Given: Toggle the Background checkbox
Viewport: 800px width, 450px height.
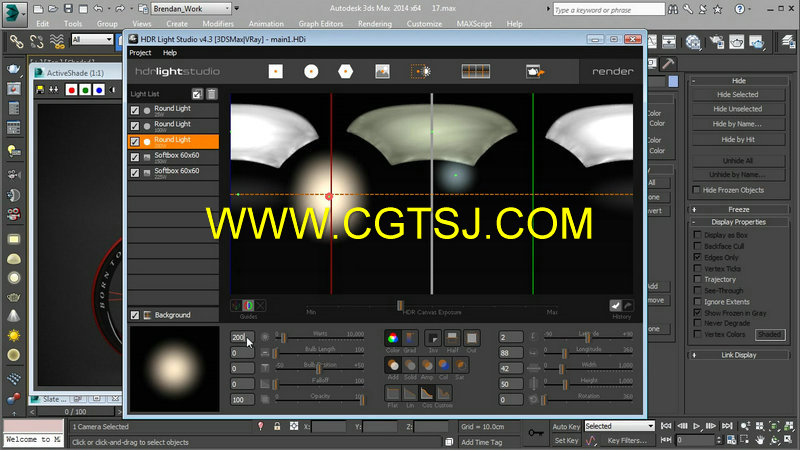Looking at the screenshot, I should coord(135,315).
